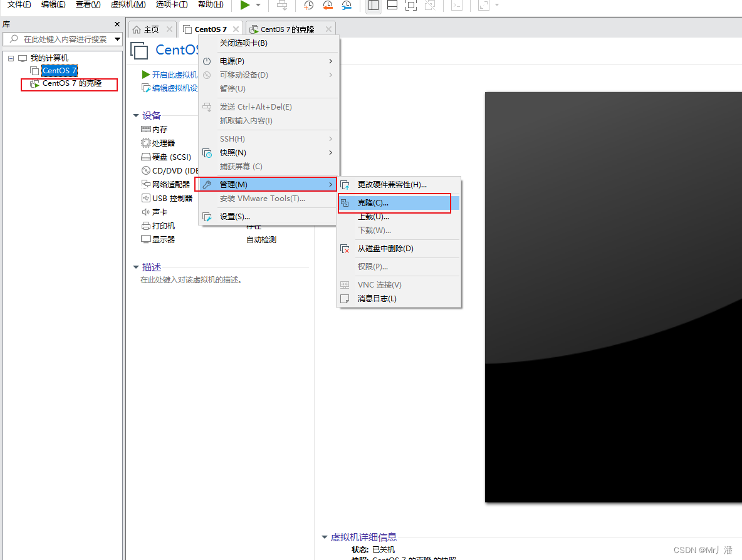Choose 克隆(C)... in manage submenu
The image size is (742, 560).
point(399,203)
